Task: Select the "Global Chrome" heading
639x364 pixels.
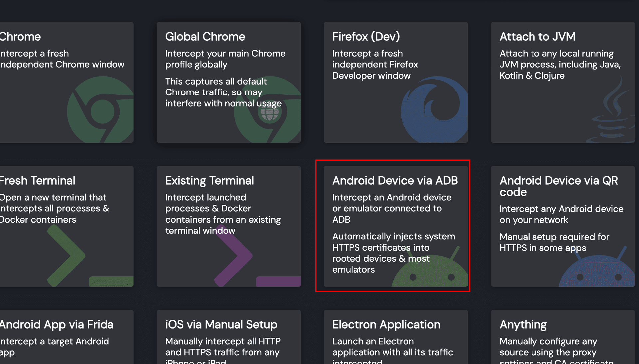Action: point(205,37)
